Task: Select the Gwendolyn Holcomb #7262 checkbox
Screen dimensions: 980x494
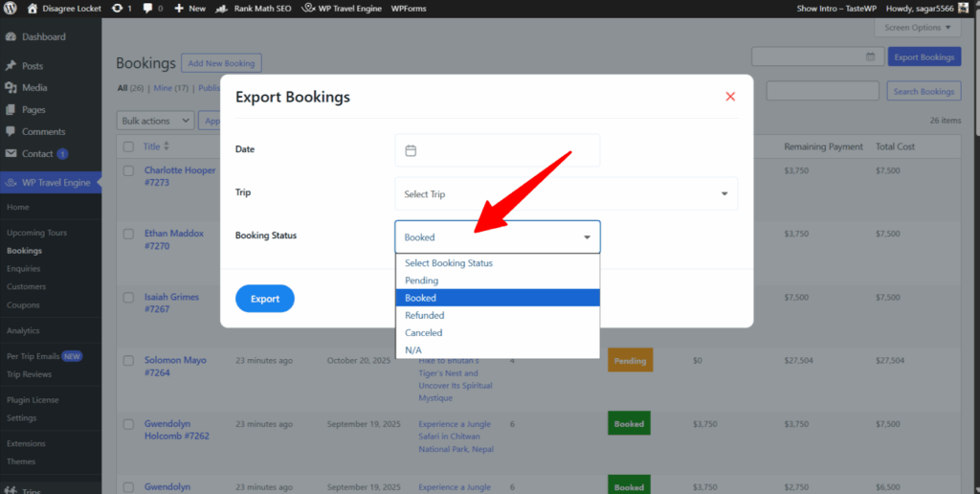Action: click(x=128, y=424)
